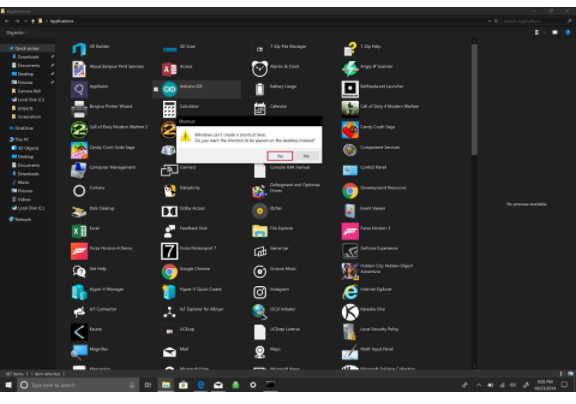Open Network in the navigation pane
The height and width of the screenshot is (404, 576).
pyautogui.click(x=20, y=219)
